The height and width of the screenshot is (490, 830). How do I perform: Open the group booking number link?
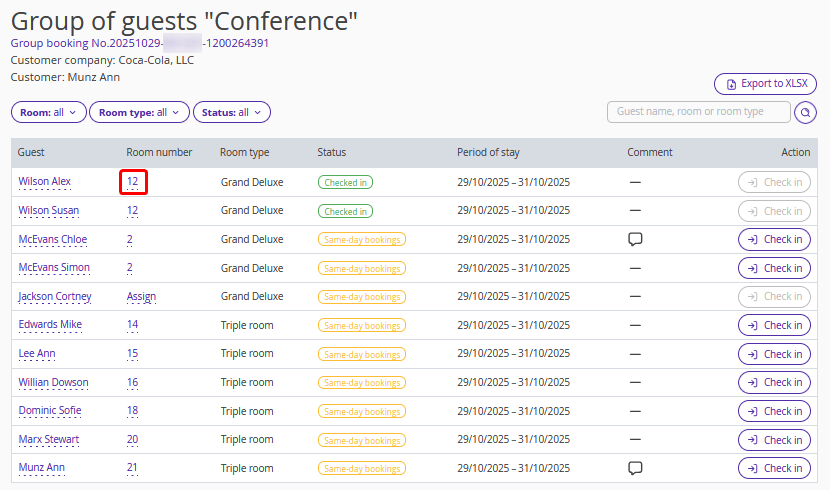coord(139,43)
